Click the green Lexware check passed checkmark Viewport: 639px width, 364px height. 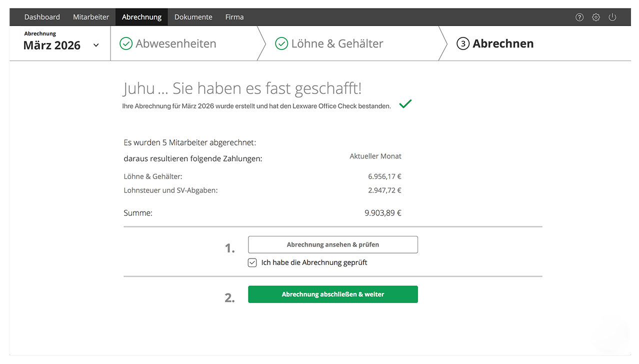pyautogui.click(x=405, y=104)
